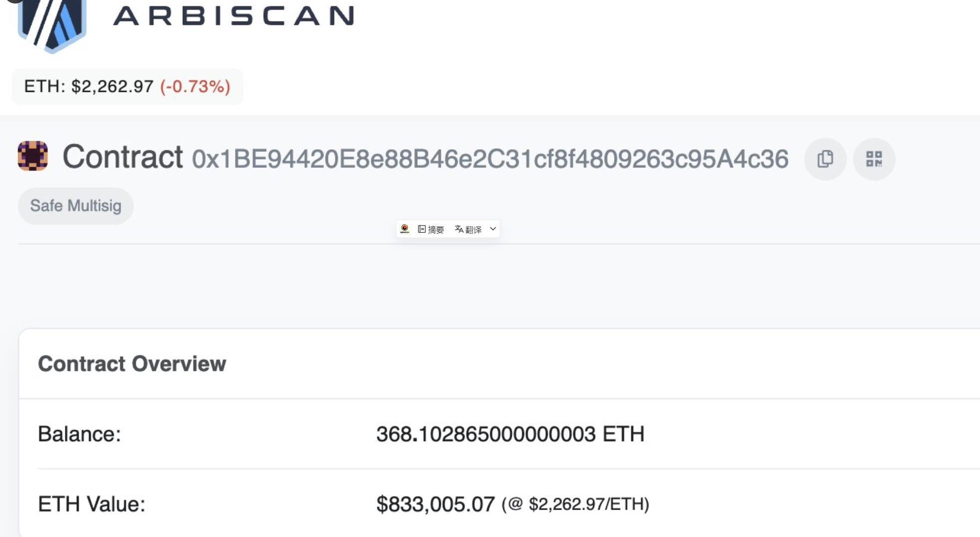This screenshot has width=980, height=537.
Task: Click the Safe Multisig tag
Action: tap(75, 206)
